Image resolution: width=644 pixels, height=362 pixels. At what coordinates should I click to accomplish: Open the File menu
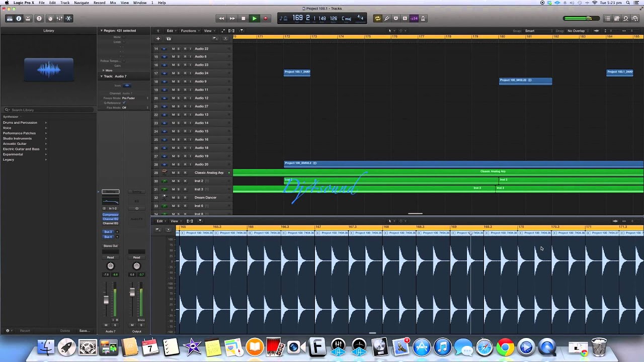42,3
